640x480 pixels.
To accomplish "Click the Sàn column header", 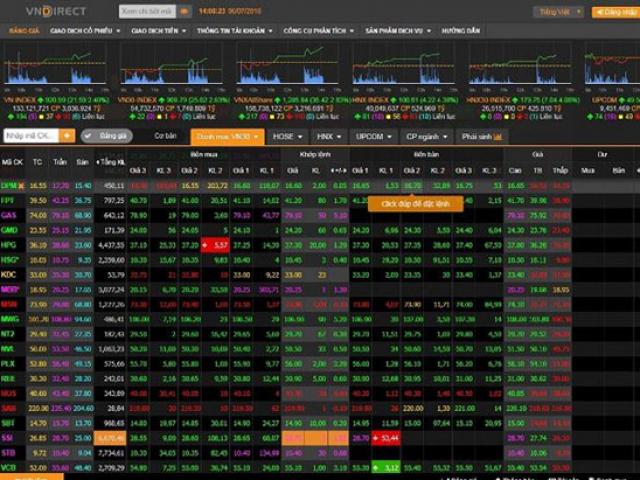I will [x=82, y=162].
